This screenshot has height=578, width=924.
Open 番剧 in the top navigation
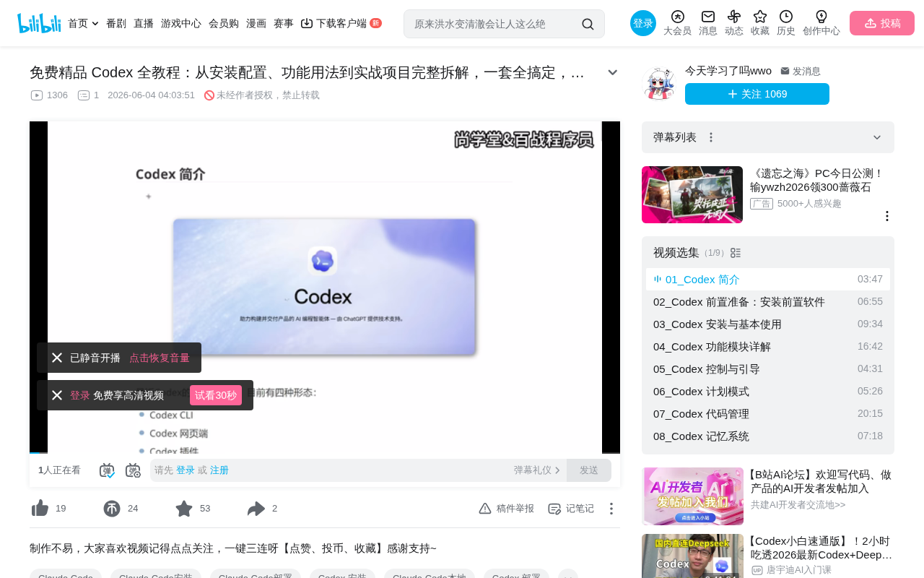coord(116,23)
